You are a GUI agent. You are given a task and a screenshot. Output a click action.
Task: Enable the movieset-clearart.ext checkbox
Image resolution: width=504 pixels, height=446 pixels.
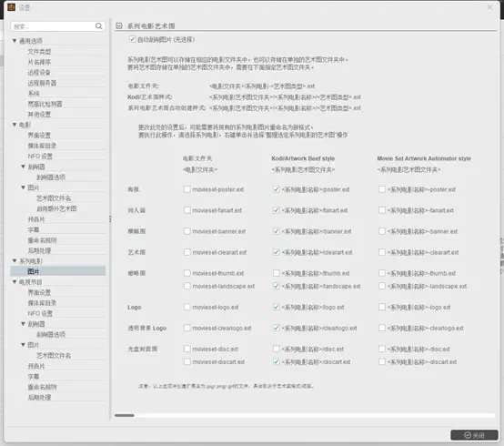pos(187,252)
